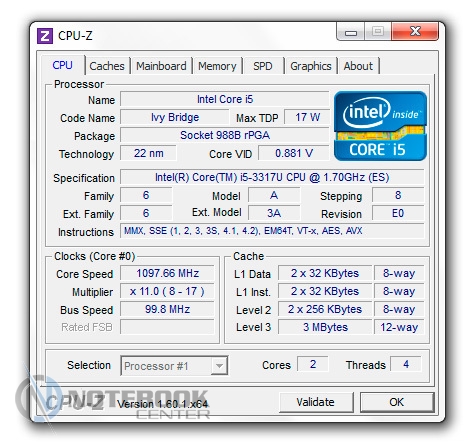Open the About tab
Screen dimensions: 470x446
point(358,66)
